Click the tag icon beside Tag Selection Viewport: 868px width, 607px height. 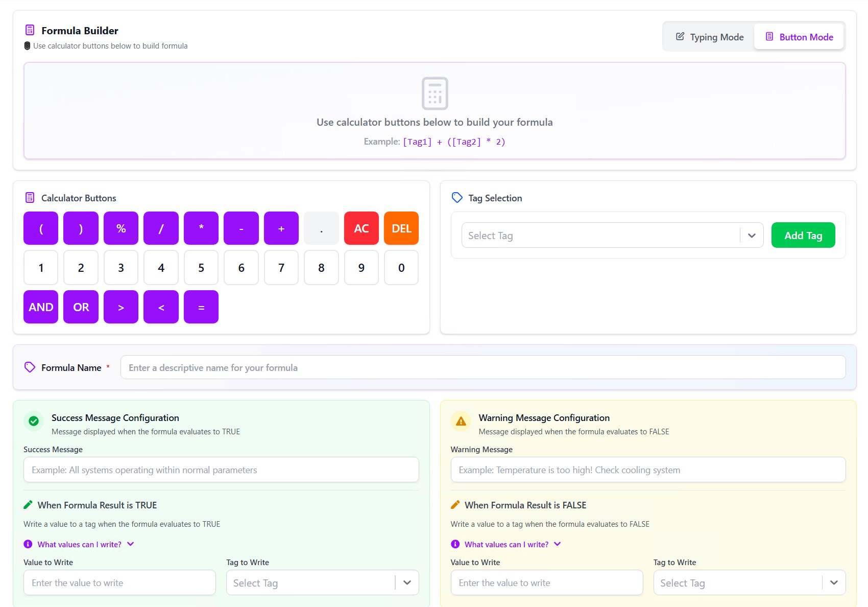tap(457, 198)
